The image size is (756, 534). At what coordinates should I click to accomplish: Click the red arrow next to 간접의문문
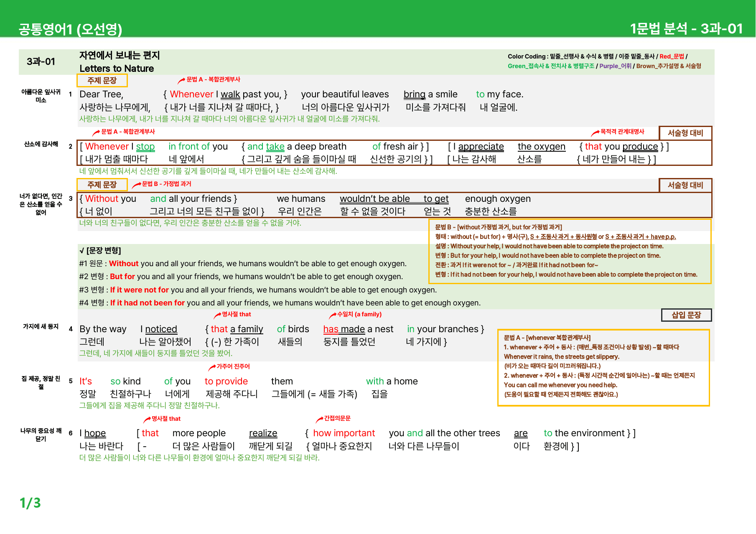(319, 420)
